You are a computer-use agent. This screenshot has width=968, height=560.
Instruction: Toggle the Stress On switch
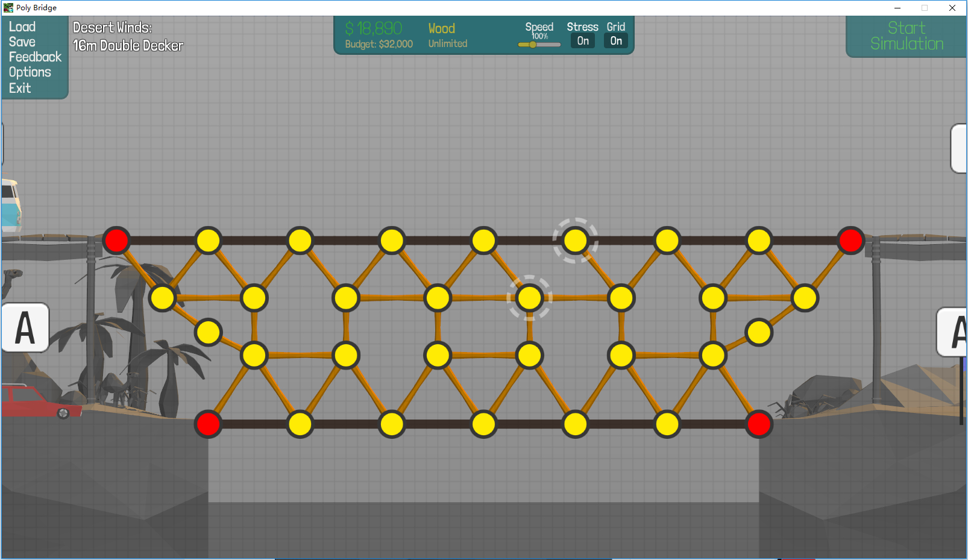[583, 41]
